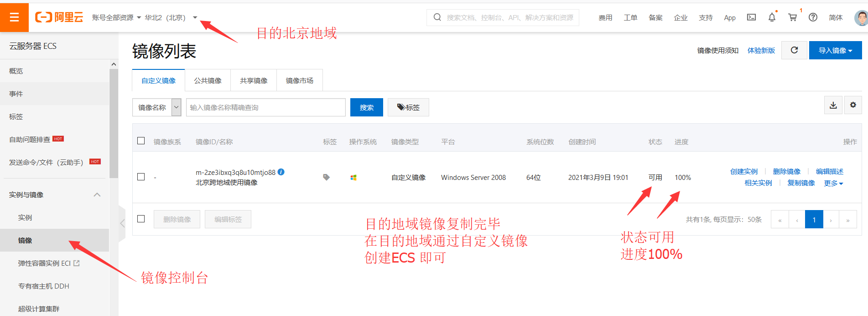868x316 pixels.
Task: Open external link icon beside ECI
Action: click(76, 263)
